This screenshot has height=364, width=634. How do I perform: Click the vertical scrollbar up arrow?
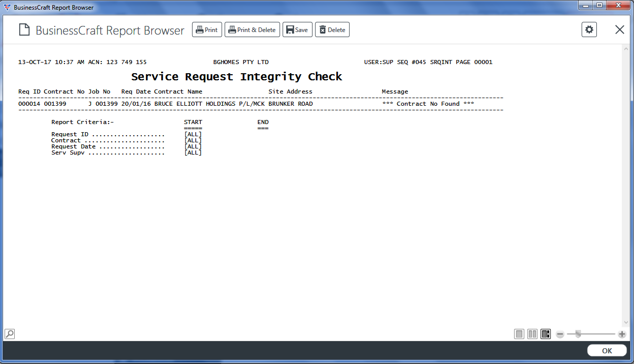click(626, 49)
